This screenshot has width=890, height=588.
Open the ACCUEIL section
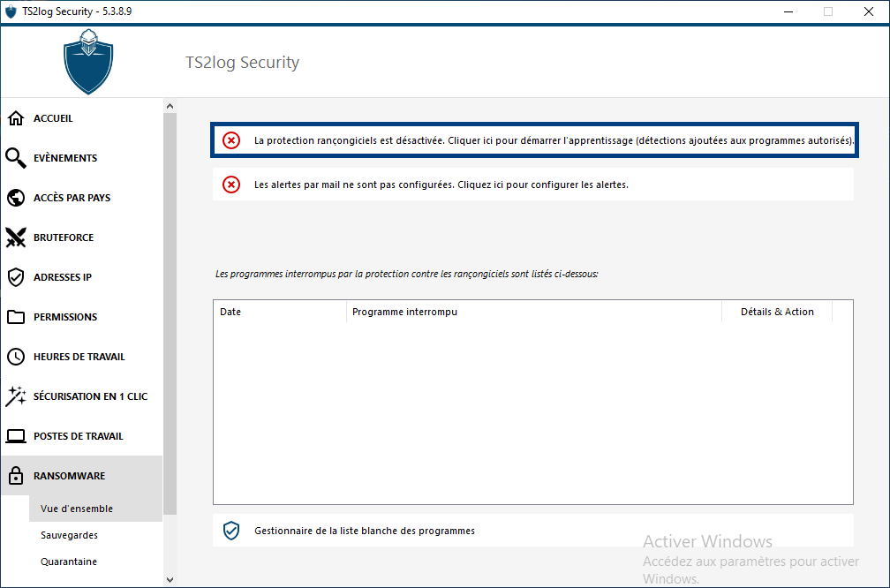(x=81, y=118)
